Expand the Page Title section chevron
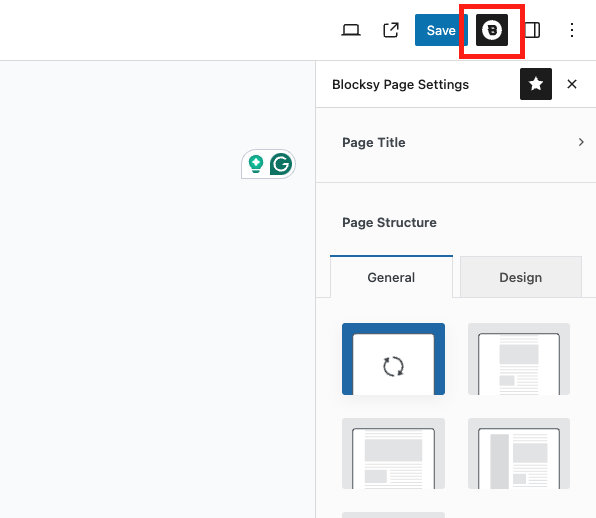Viewport: 596px width, 518px height. tap(581, 142)
